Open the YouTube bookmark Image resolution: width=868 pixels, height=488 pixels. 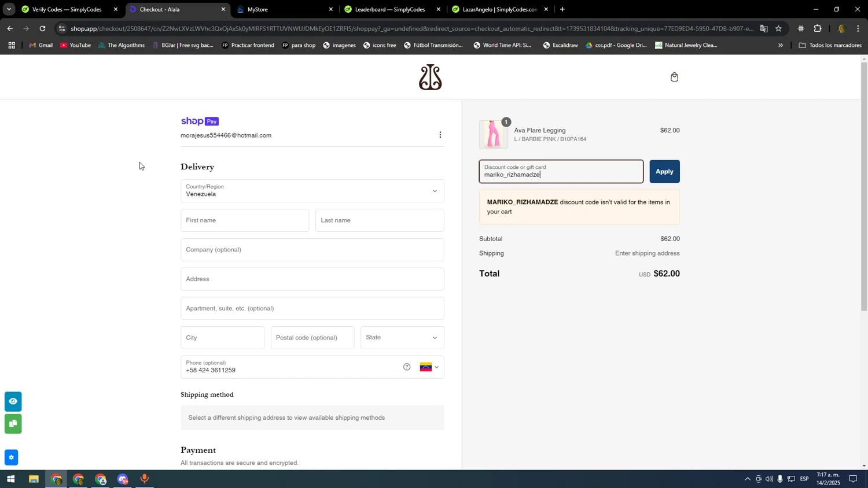[76, 45]
